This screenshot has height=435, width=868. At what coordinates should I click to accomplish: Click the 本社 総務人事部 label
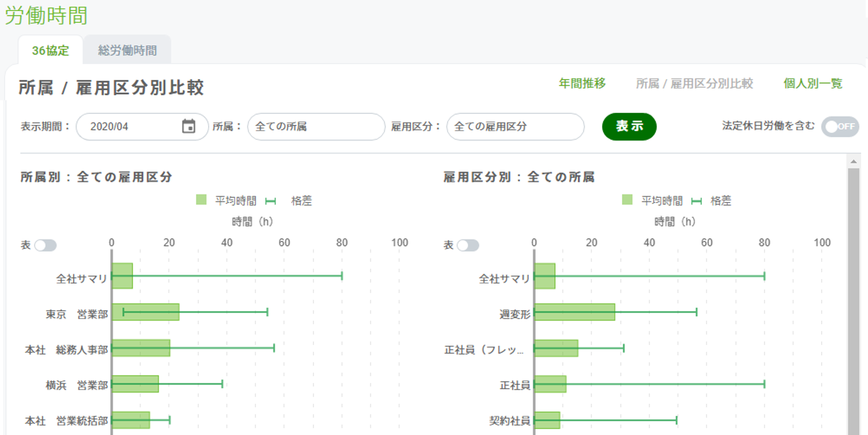(66, 350)
